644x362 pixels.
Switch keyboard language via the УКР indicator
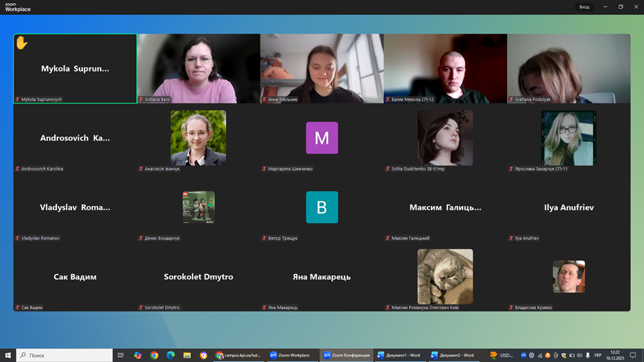[597, 355]
